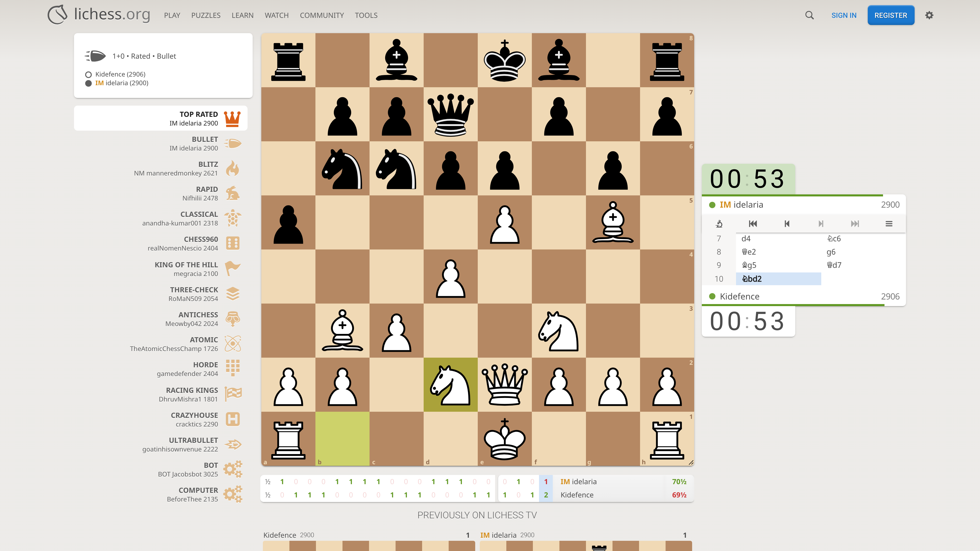Click highlighted move Nbd2 in move list
The height and width of the screenshot is (551, 980).
click(x=778, y=279)
